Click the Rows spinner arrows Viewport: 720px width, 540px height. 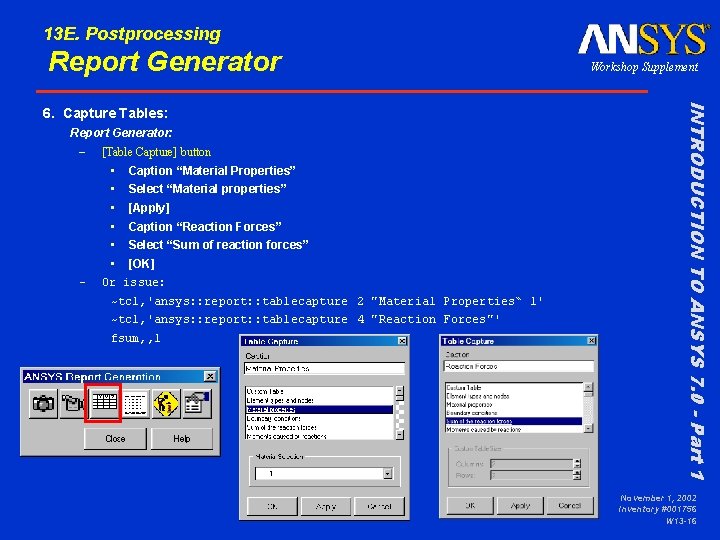578,476
